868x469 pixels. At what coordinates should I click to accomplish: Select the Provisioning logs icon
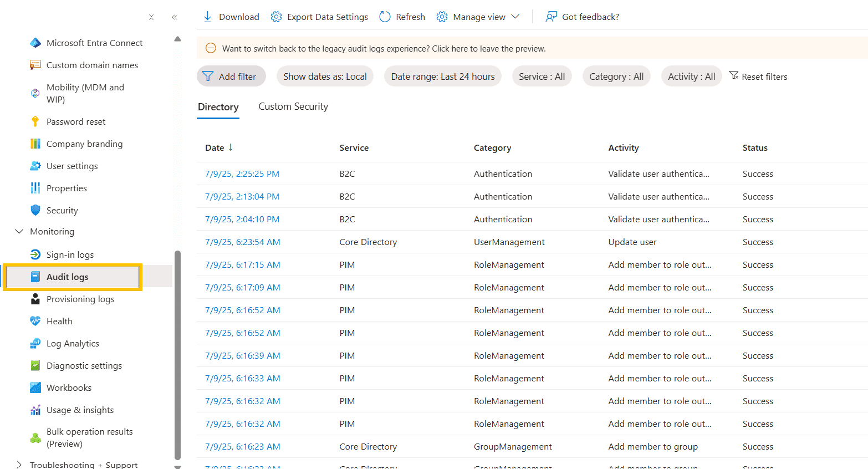pos(35,299)
